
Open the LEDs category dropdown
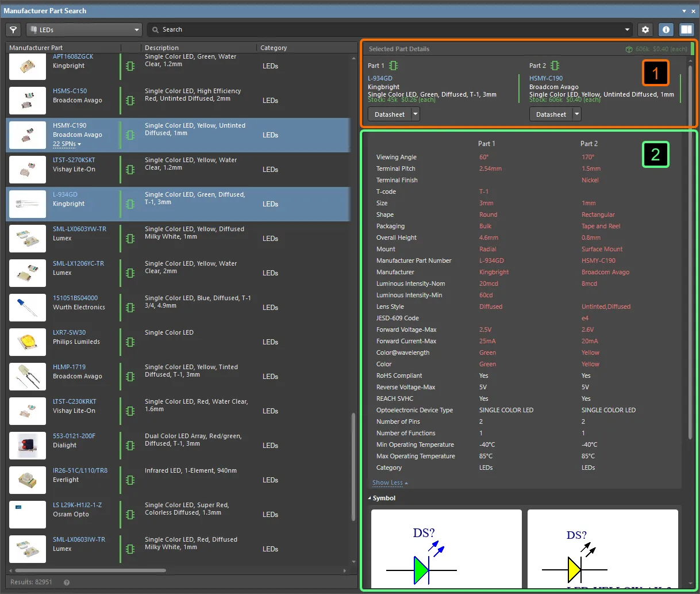(x=84, y=30)
